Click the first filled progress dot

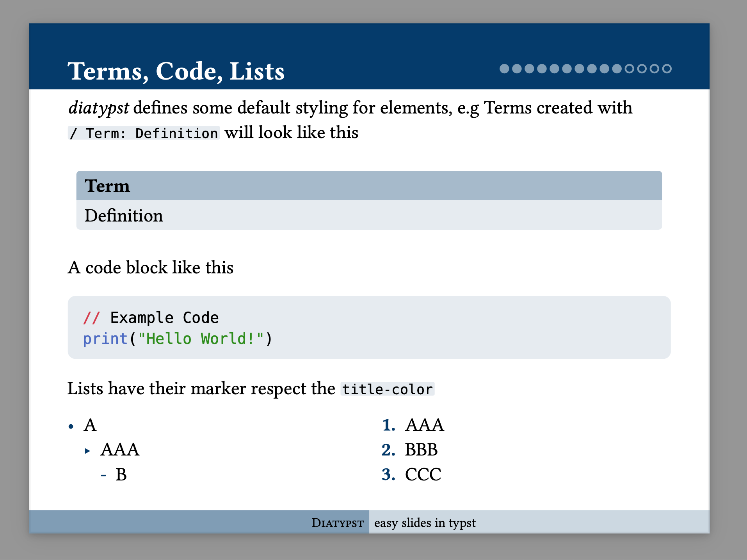coord(504,69)
